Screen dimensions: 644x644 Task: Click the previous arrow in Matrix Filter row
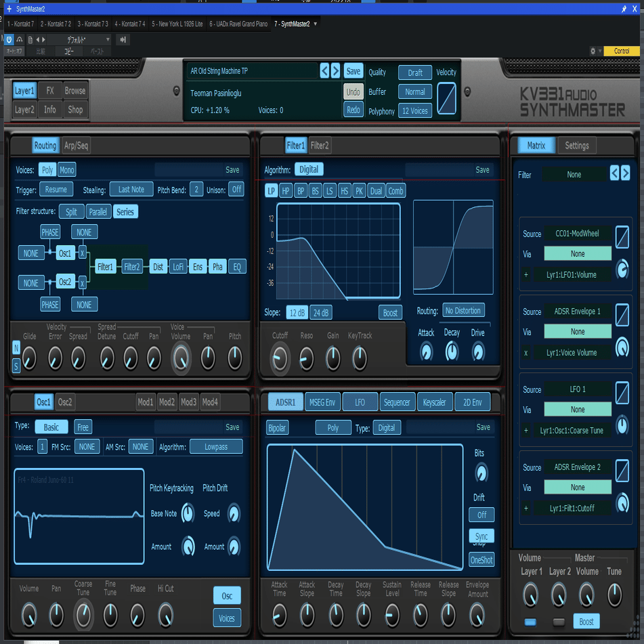point(614,173)
